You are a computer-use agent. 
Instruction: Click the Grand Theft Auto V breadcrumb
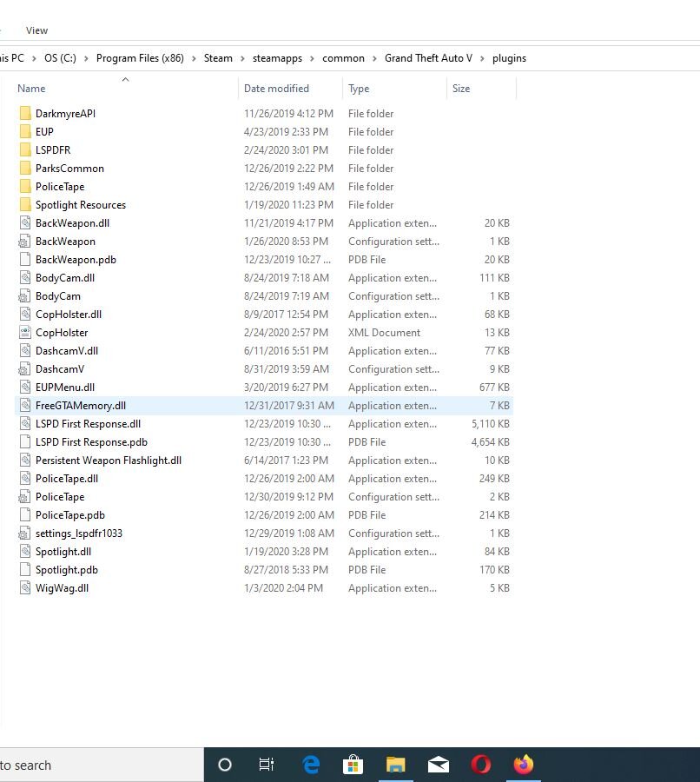tap(428, 58)
